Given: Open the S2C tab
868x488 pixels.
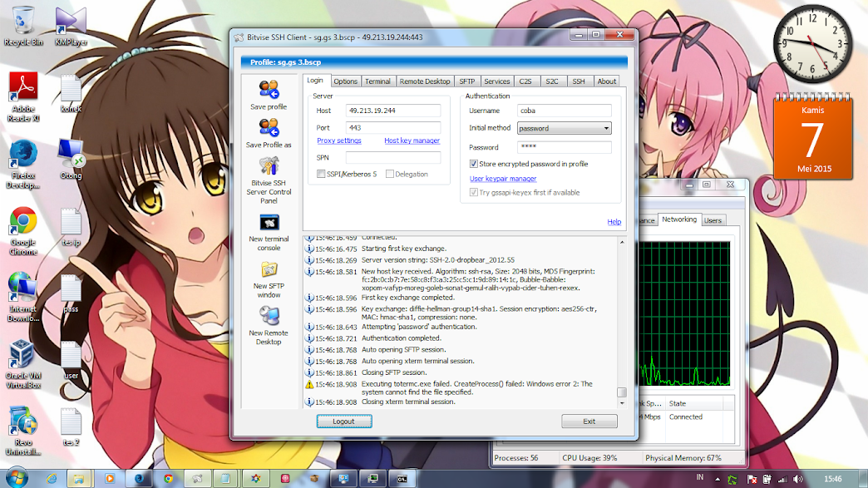Looking at the screenshot, I should pyautogui.click(x=552, y=81).
